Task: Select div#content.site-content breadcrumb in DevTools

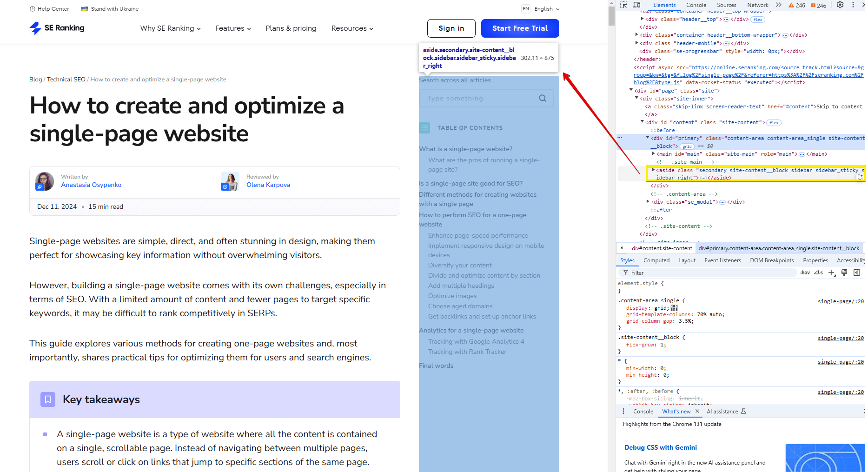Action: click(662, 248)
